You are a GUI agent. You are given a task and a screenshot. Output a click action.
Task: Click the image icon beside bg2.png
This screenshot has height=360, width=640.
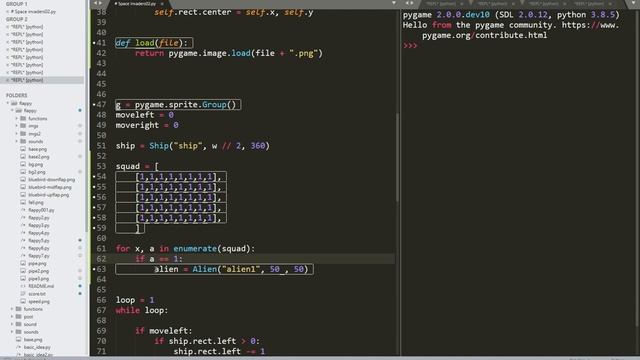23,172
